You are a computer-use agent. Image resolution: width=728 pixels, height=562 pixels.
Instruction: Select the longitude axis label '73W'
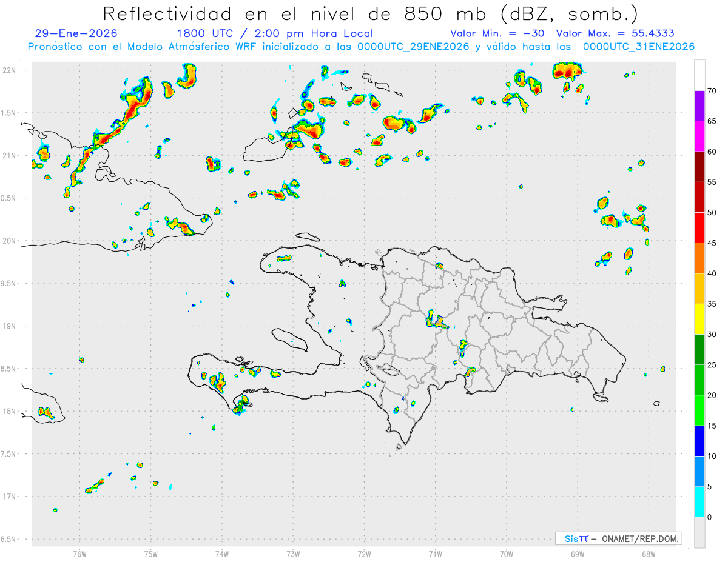tap(293, 553)
